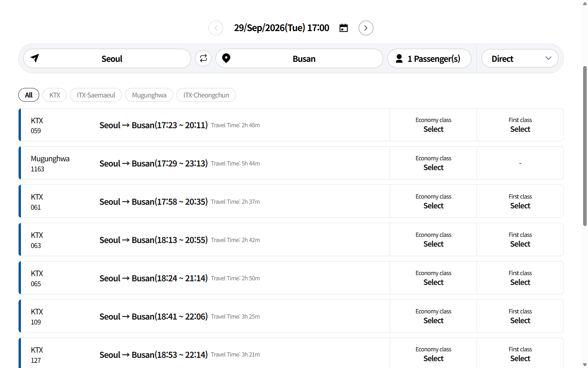Click the departure arrow icon beside Seoul
Image resolution: width=588 pixels, height=368 pixels.
tap(35, 58)
